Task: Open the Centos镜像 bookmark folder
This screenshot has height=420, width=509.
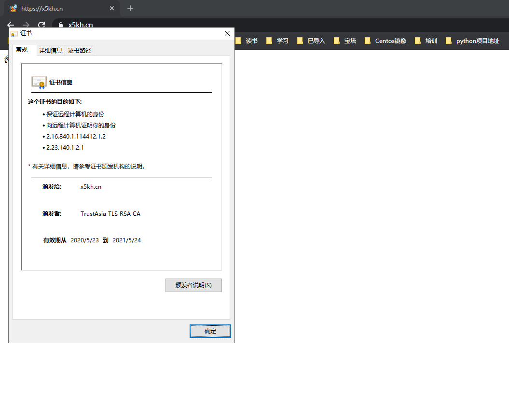Action: point(385,41)
